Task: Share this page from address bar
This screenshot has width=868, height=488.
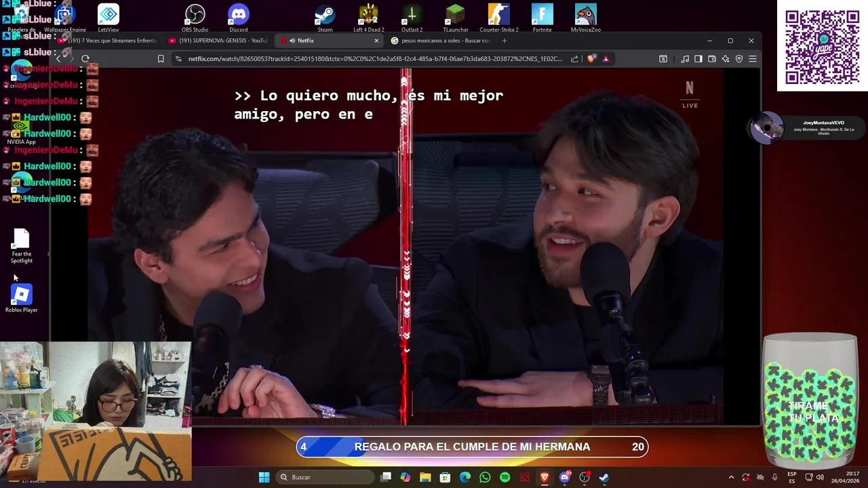Action: coord(574,59)
